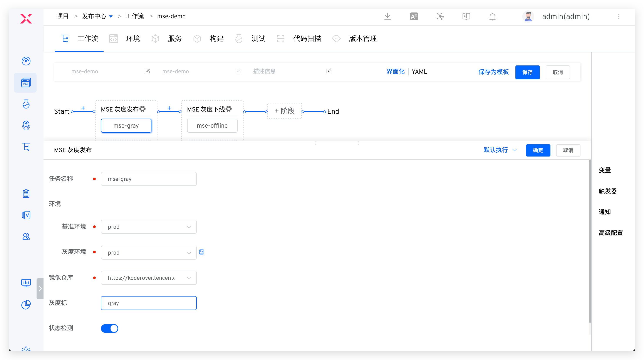The image size is (644, 360).
Task: Toggle the 状态检测 switch off
Action: 109,328
